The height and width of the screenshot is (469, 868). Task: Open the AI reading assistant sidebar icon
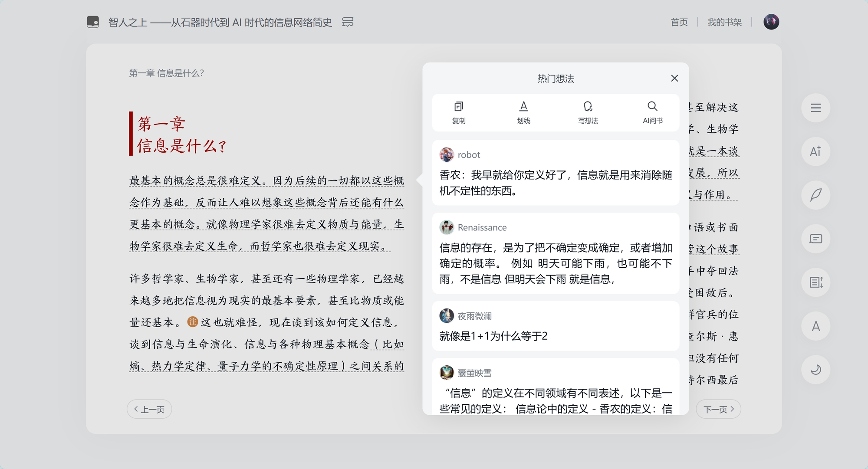tap(815, 151)
